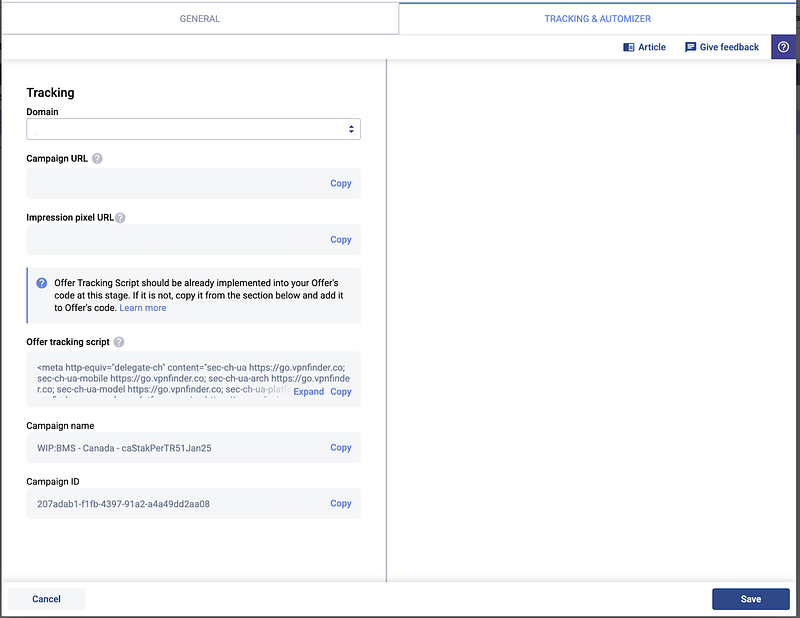
Task: Copy the Campaign URL
Action: pyautogui.click(x=341, y=184)
